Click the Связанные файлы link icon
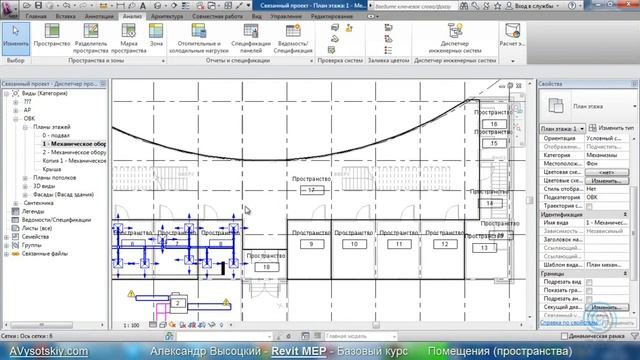The height and width of the screenshot is (360, 640). point(16,253)
